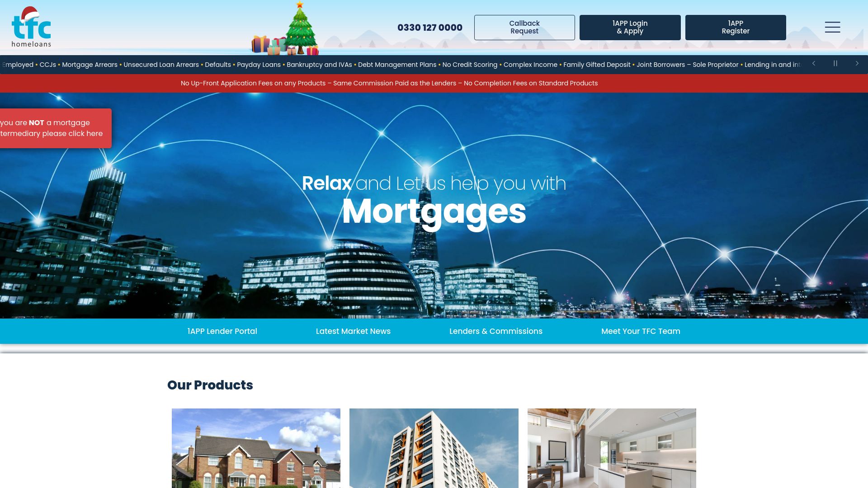Expand the navigation hamburger menu

(832, 28)
